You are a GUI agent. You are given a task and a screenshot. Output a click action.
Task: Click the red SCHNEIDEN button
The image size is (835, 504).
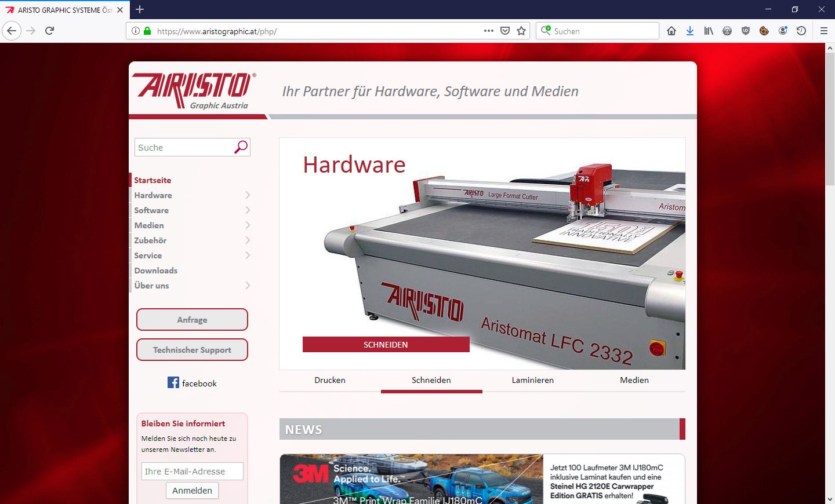coord(386,344)
